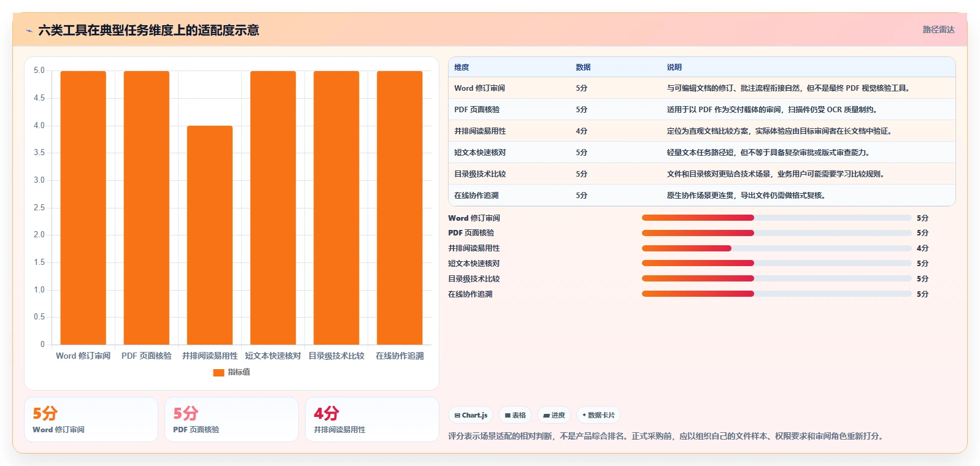Click the description mentioning OCR 质量制约
The height and width of the screenshot is (466, 980).
773,110
